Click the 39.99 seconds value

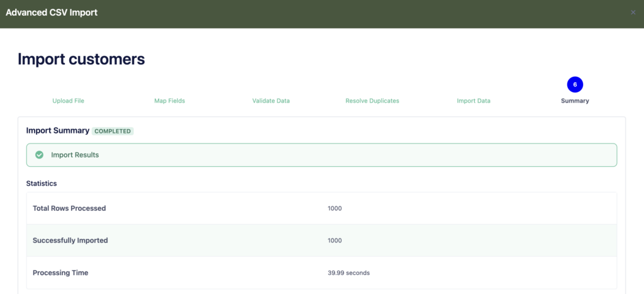point(348,273)
